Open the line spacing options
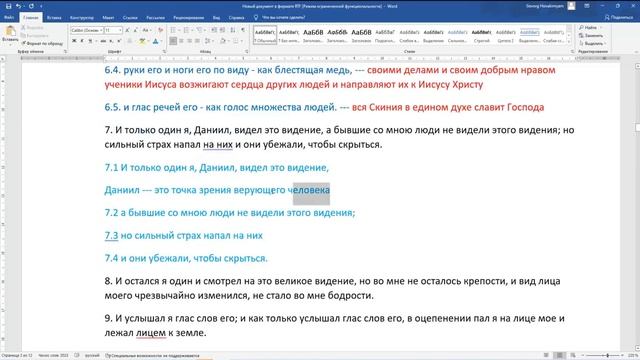Viewport: 640px width, 360px height. click(209, 41)
